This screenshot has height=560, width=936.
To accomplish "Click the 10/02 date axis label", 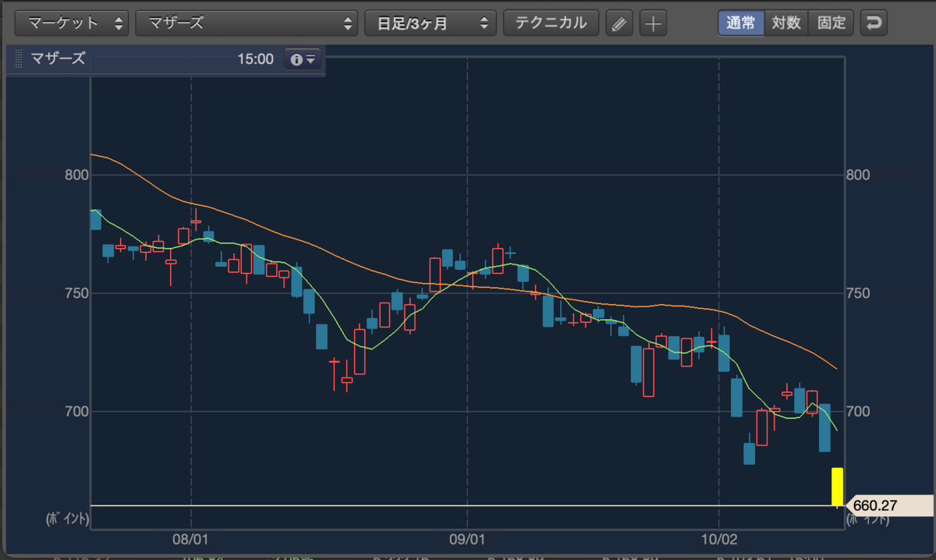I will coord(718,539).
